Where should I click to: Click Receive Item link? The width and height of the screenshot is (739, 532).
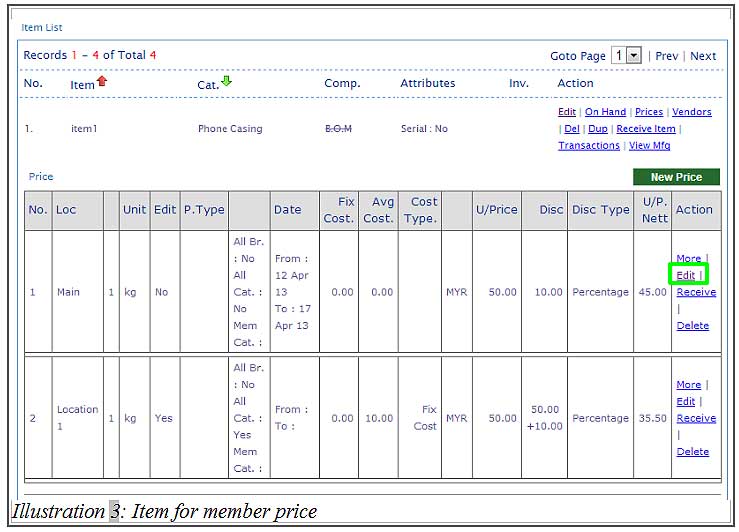646,129
